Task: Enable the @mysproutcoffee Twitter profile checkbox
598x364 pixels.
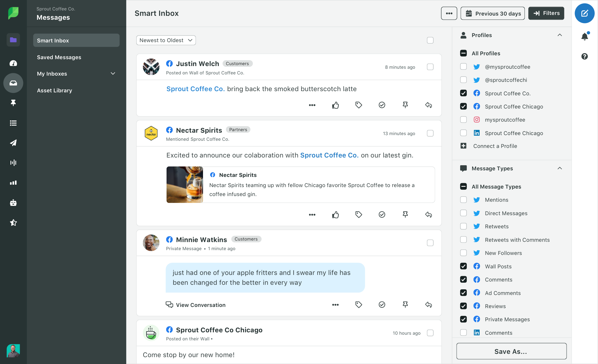Action: click(463, 67)
